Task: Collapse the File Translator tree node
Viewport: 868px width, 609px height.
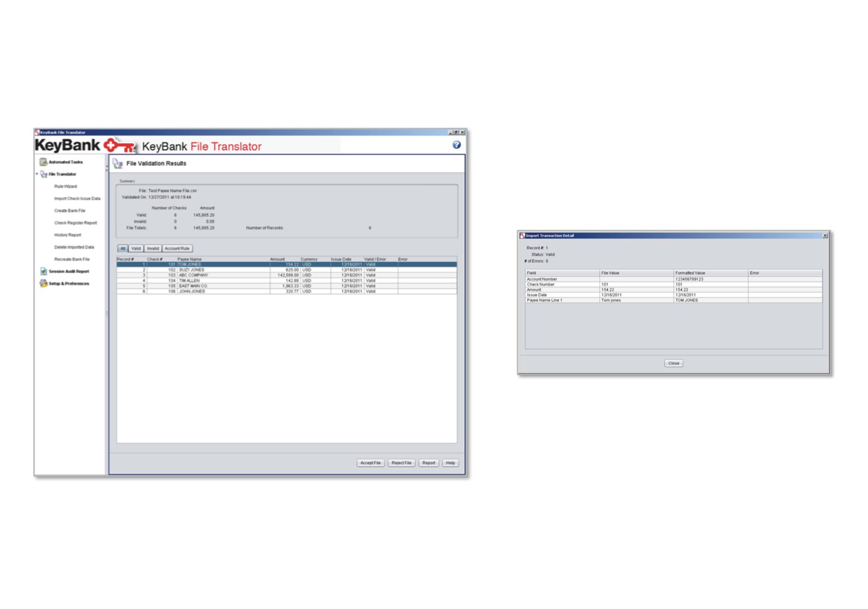Action: click(37, 174)
